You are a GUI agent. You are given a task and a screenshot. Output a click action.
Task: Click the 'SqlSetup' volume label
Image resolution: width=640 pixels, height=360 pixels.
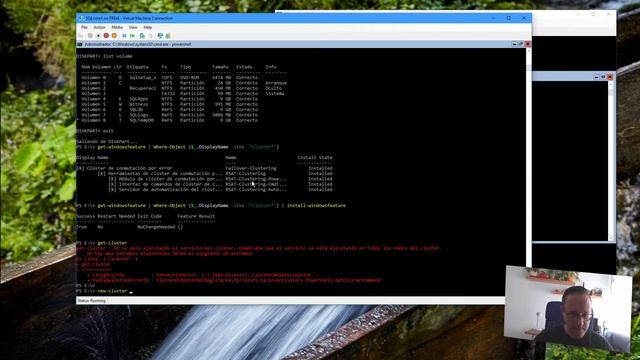tap(142, 78)
